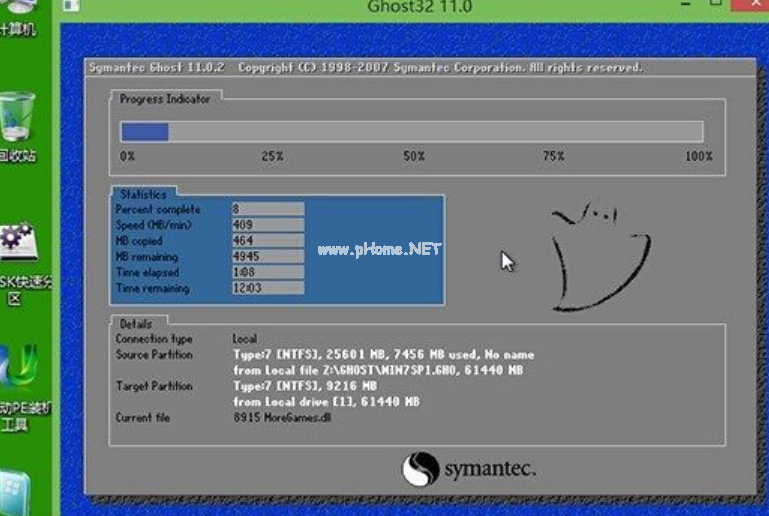Viewport: 769px width, 516px height.
Task: Click the Statistics panel header
Action: tap(143, 194)
